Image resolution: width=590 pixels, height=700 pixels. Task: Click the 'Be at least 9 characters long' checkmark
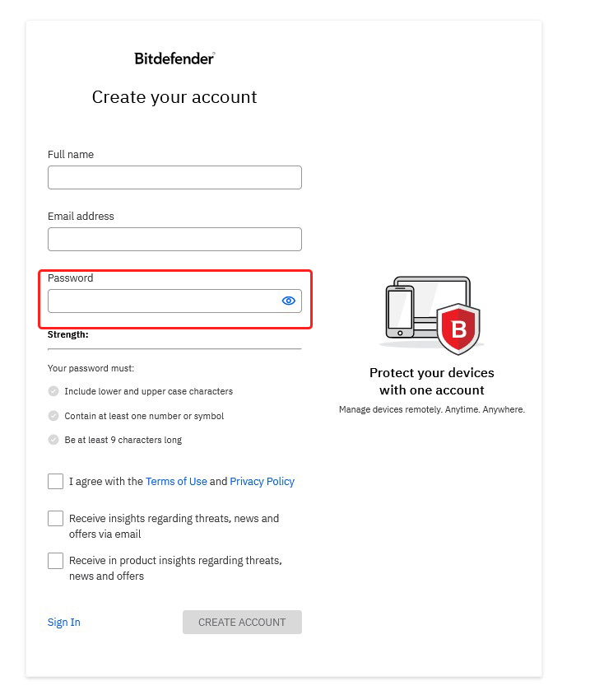tap(53, 440)
